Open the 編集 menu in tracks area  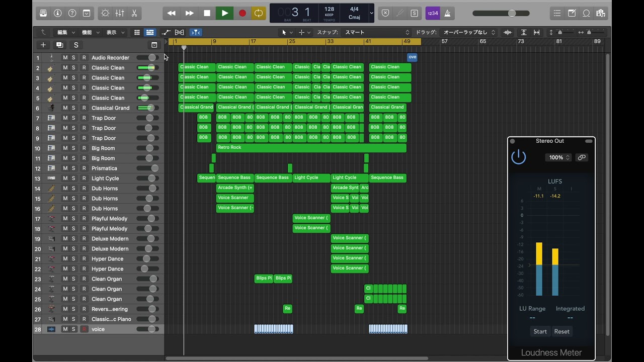(x=66, y=32)
